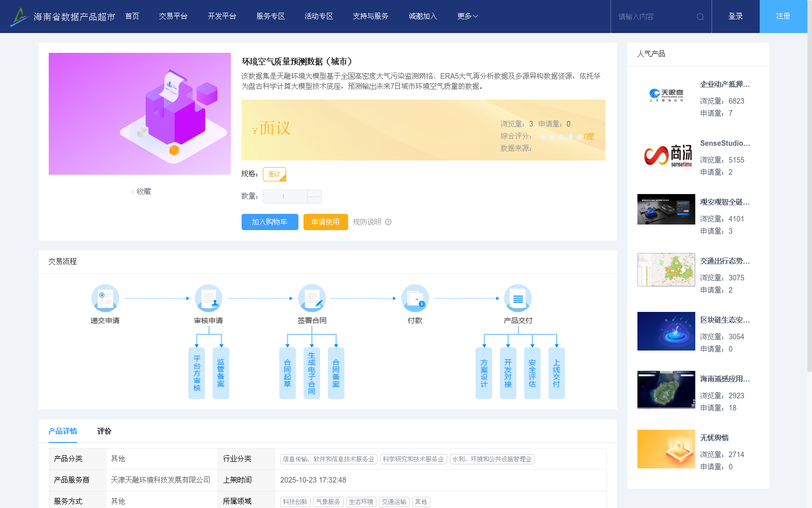This screenshot has height=508, width=812.
Task: Open the SenseStudio product title
Action: (725, 143)
